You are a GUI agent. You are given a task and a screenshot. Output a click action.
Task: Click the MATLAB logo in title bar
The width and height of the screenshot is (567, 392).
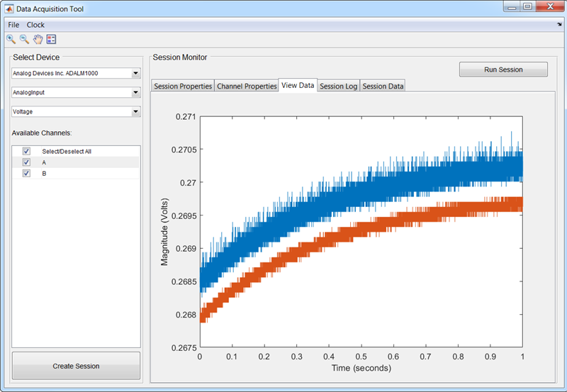click(9, 7)
